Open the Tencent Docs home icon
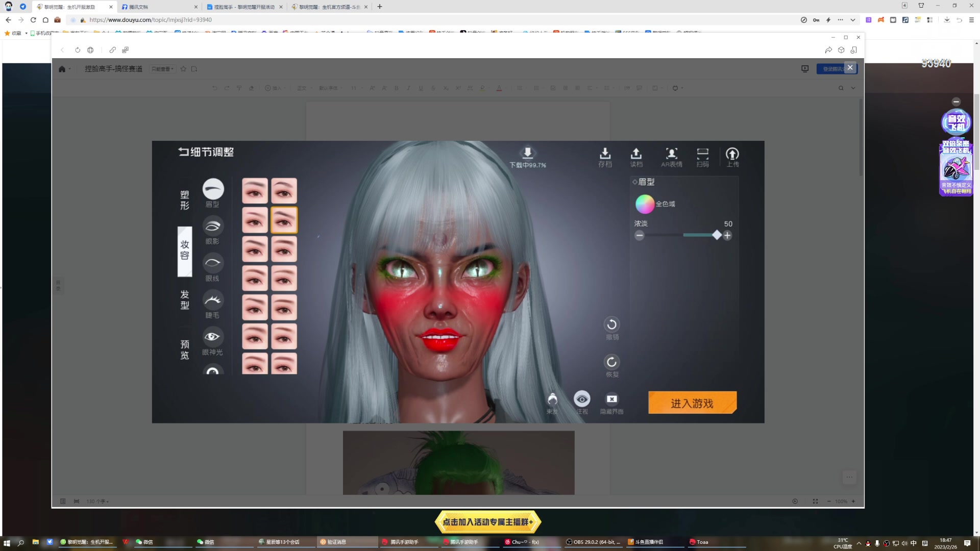Viewport: 980px width, 551px height. tap(62, 69)
